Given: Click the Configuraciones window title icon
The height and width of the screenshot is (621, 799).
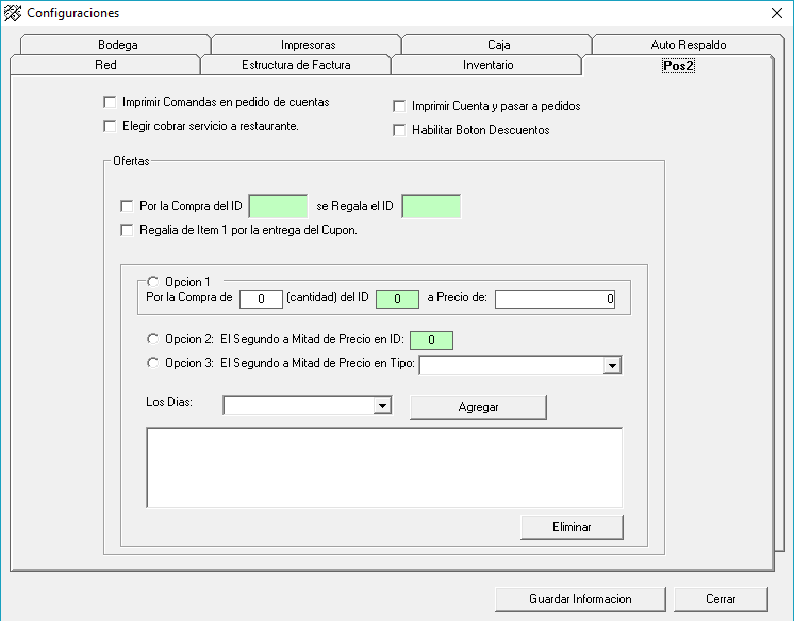Looking at the screenshot, I should [x=13, y=13].
